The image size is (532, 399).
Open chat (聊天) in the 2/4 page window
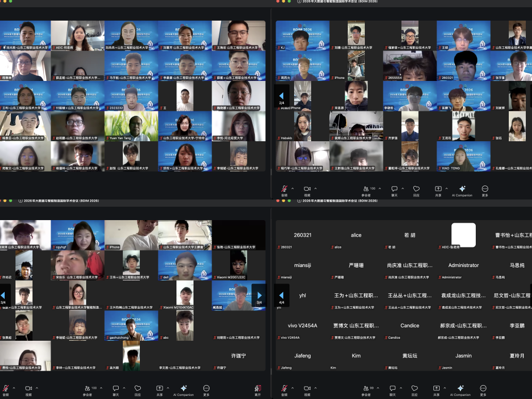(x=394, y=189)
